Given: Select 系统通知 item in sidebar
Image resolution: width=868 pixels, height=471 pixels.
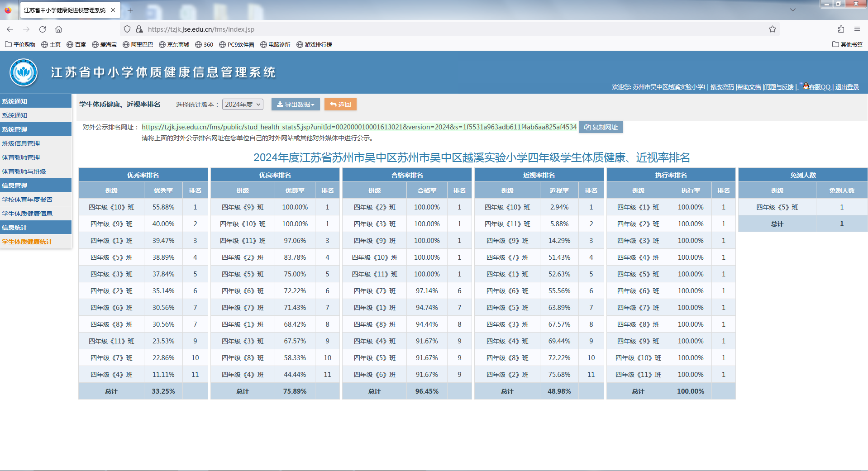Looking at the screenshot, I should click(x=36, y=115).
